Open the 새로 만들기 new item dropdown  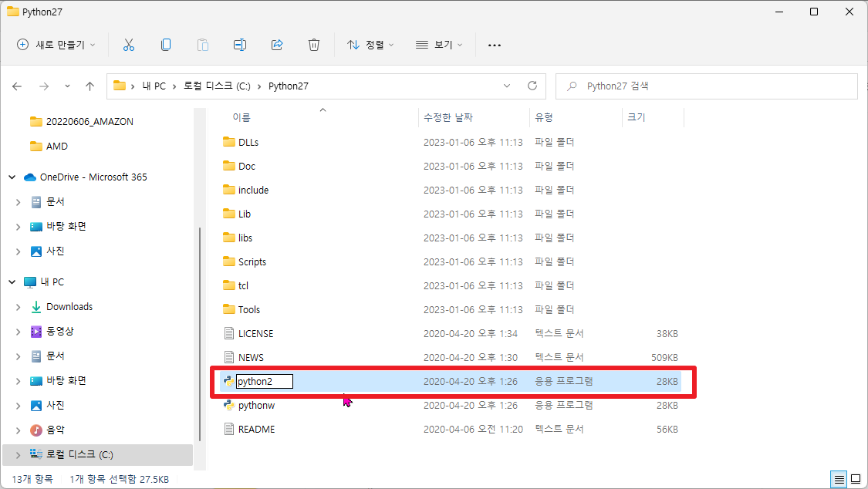(56, 45)
